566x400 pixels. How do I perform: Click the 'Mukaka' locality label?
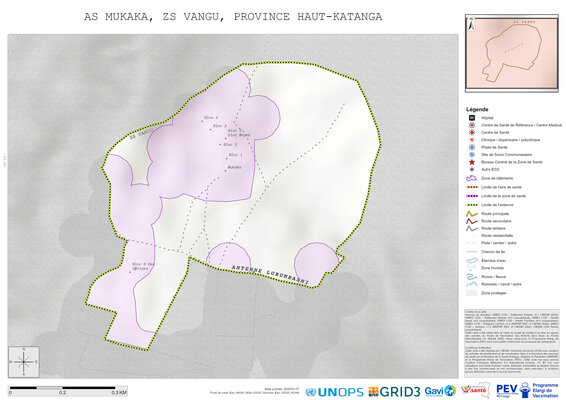tap(235, 167)
